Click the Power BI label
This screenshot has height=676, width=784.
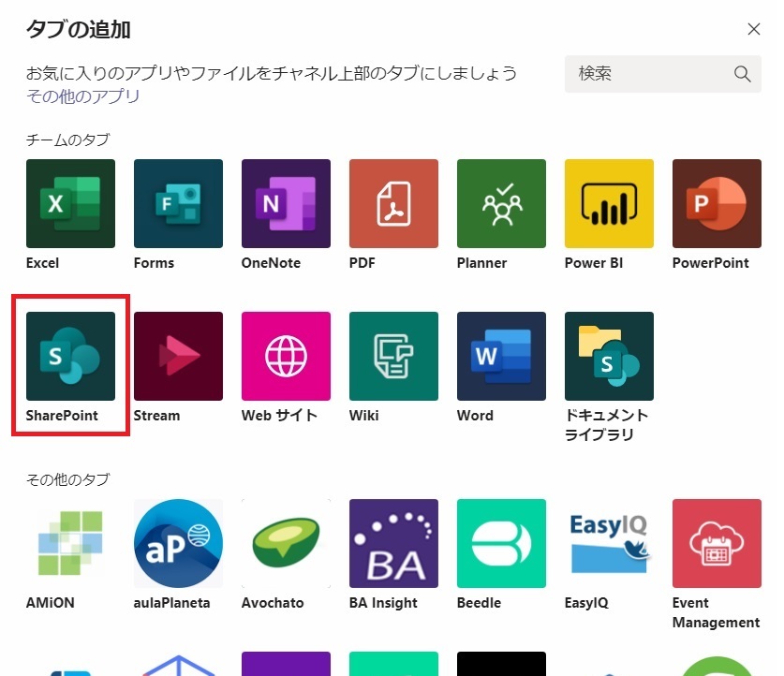(x=594, y=263)
